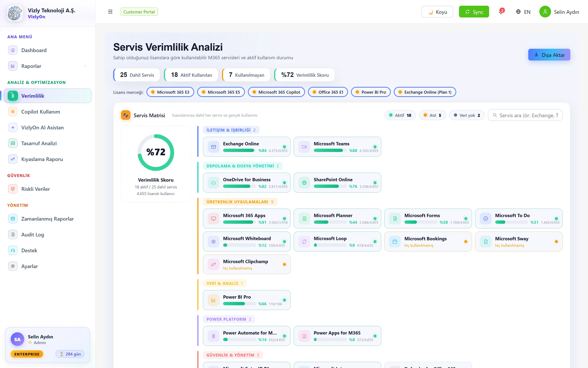This screenshot has width=588, height=368.
Task: Click the Servis Matrisi orange header icon
Action: pyautogui.click(x=126, y=115)
